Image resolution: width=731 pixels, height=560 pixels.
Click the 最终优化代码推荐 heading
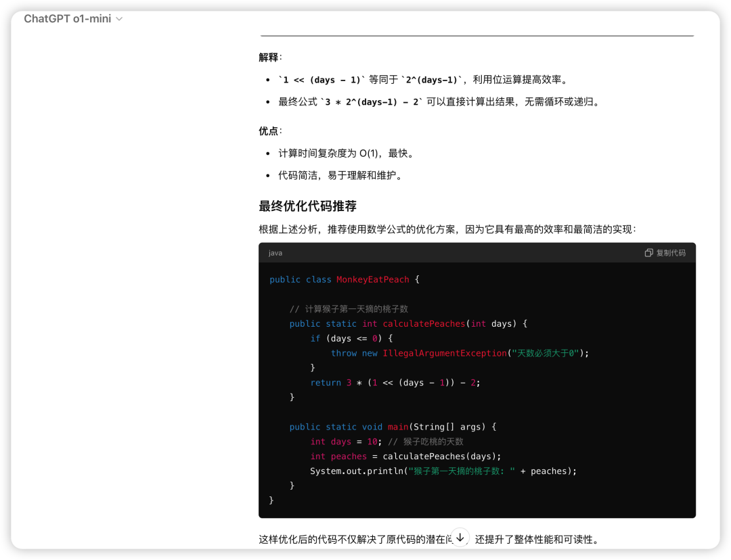[x=307, y=206]
